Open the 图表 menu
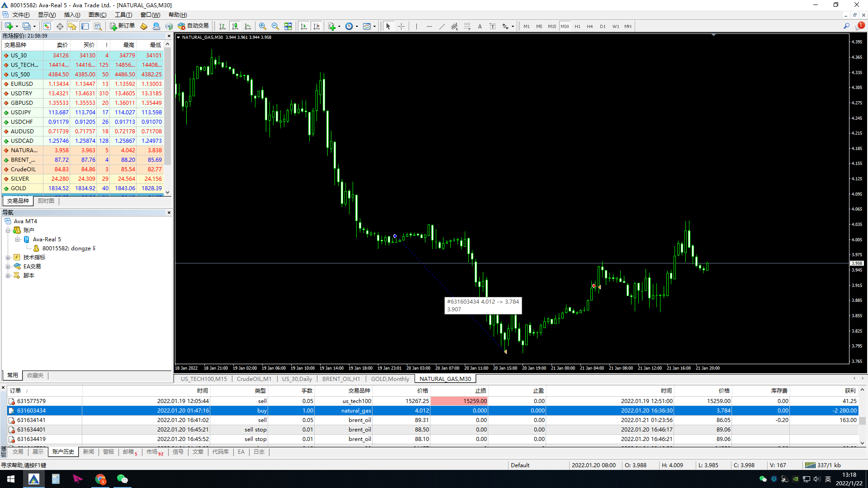 point(97,15)
